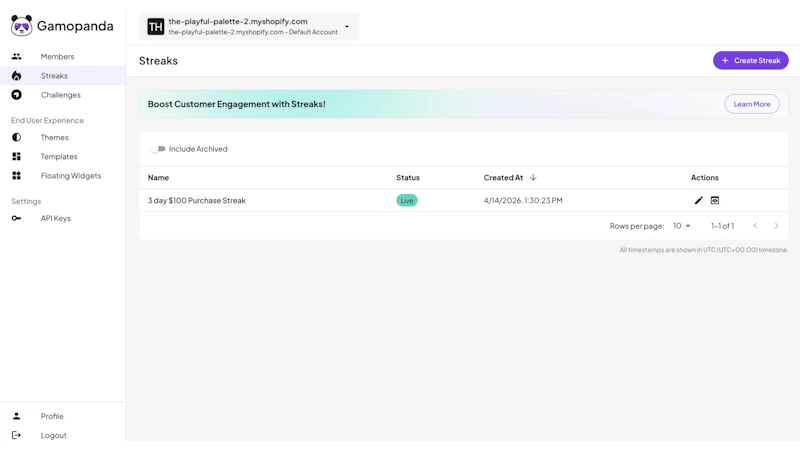The height and width of the screenshot is (450, 800).
Task: Click the Include Archived label
Action: pos(198,149)
